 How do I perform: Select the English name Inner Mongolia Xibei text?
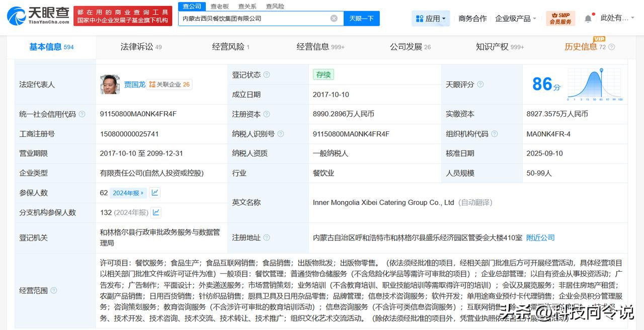pos(383,202)
